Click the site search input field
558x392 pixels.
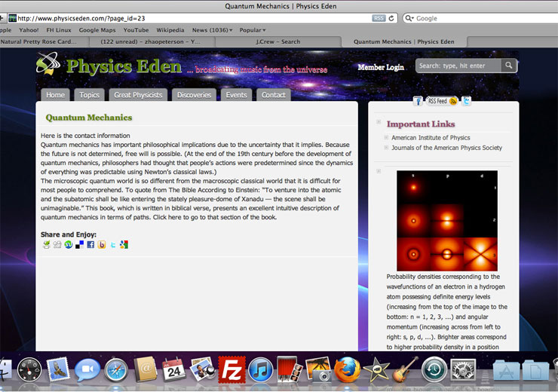tap(458, 66)
